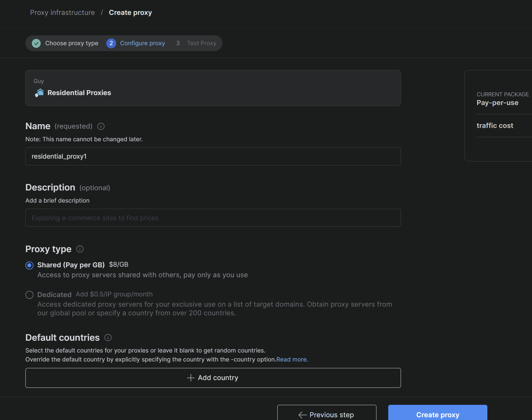The width and height of the screenshot is (532, 420).
Task: Click the info icon next to Name
Action: (x=101, y=126)
